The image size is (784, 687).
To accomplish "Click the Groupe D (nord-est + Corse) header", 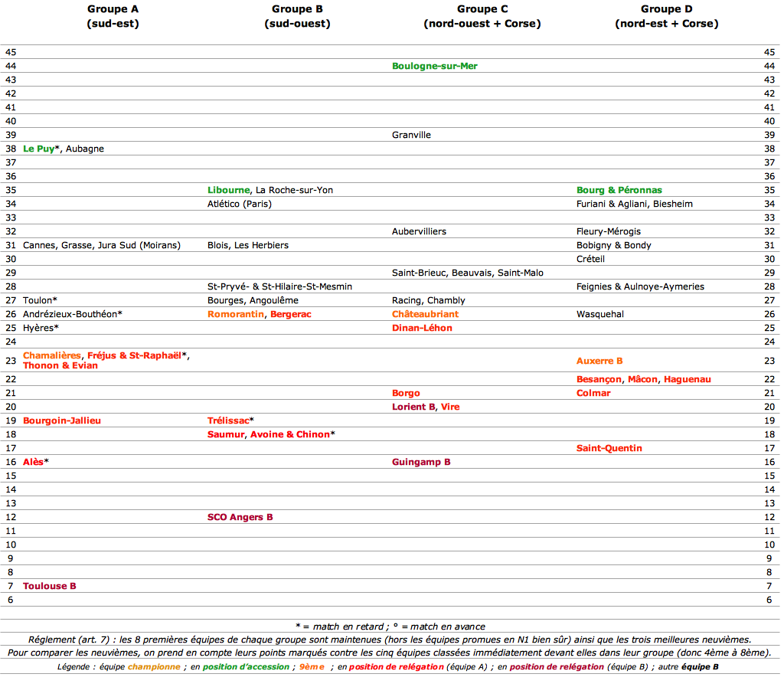I will click(667, 16).
